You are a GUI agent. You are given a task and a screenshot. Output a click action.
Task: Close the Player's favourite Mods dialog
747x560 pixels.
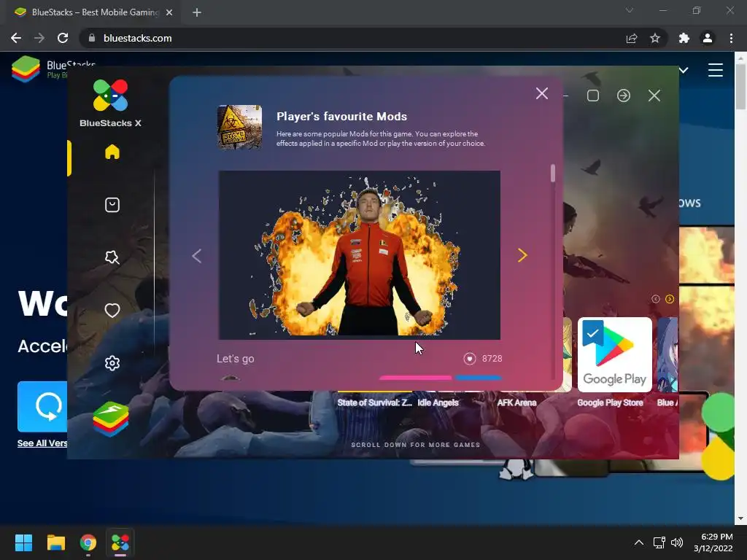tap(542, 93)
